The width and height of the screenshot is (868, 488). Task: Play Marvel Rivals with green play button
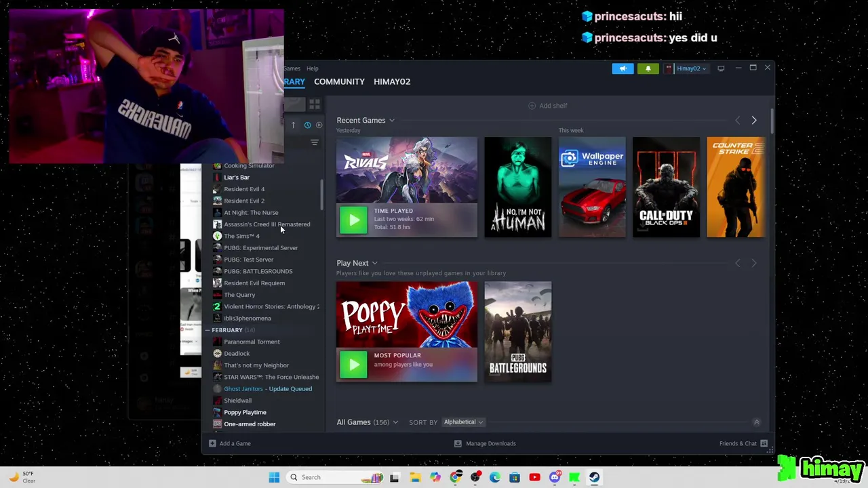click(x=353, y=220)
